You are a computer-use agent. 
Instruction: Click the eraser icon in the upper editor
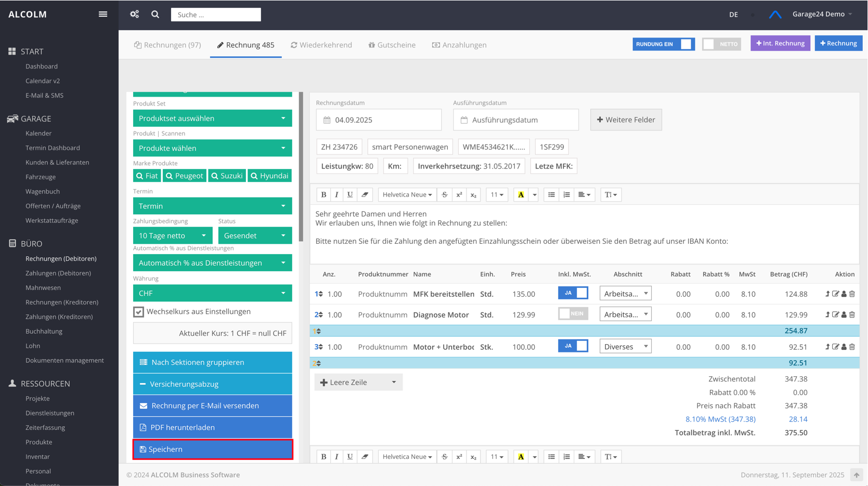pos(365,194)
